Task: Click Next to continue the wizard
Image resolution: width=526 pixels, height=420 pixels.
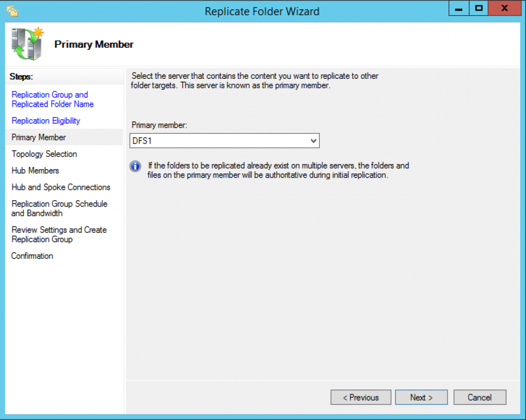Action: click(421, 397)
